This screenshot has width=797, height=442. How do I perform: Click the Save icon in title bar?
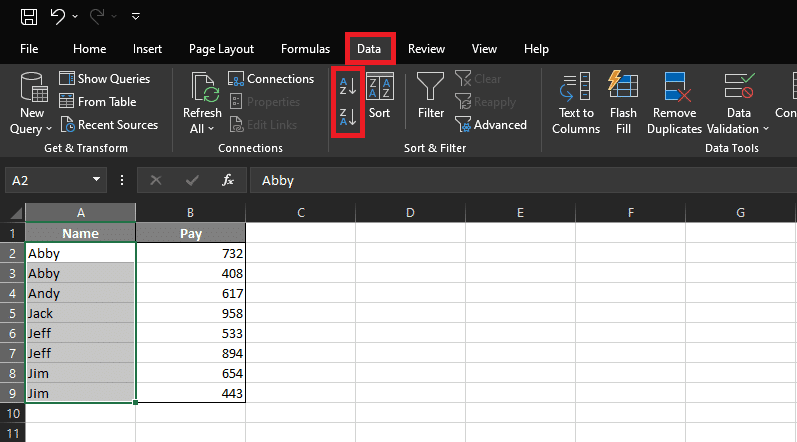tap(29, 16)
